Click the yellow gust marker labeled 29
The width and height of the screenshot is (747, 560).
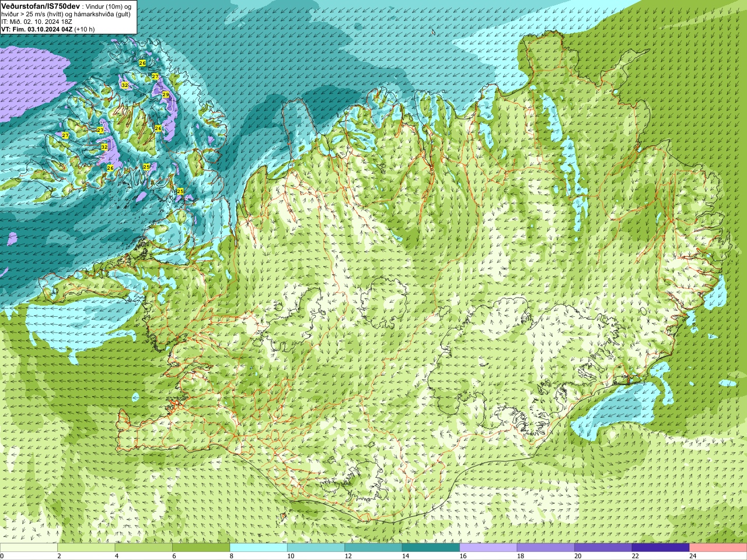(x=166, y=94)
